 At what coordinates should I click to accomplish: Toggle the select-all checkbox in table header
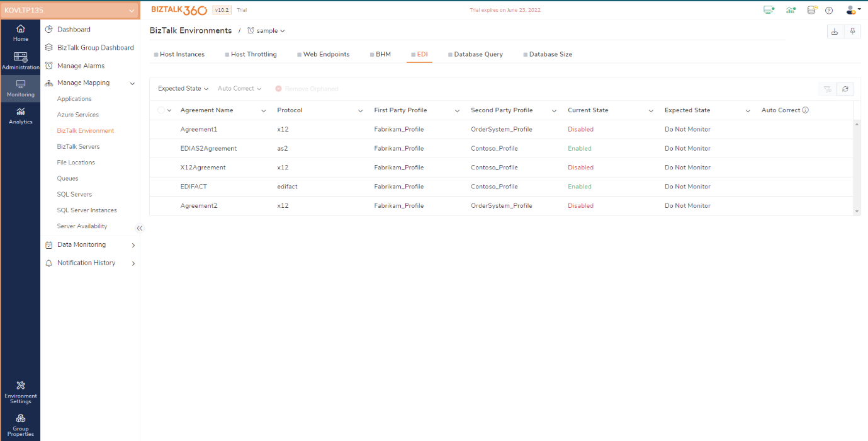[161, 110]
